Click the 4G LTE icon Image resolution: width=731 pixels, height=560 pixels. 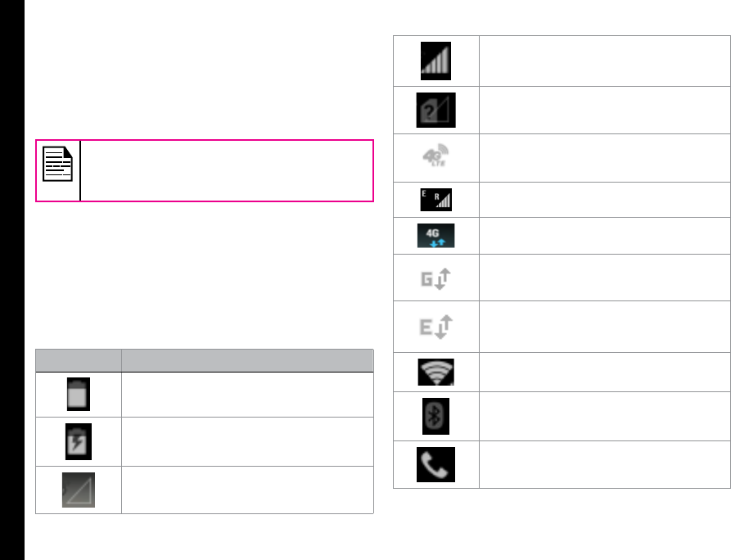(x=435, y=156)
